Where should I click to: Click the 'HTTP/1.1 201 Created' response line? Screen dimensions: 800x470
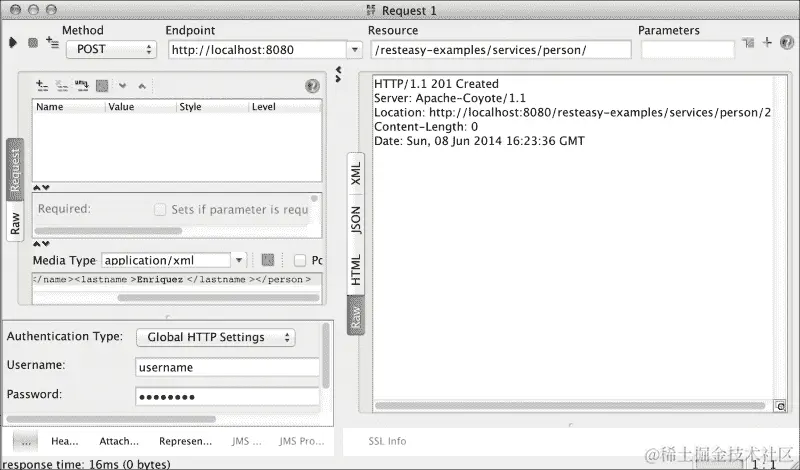[x=436, y=84]
